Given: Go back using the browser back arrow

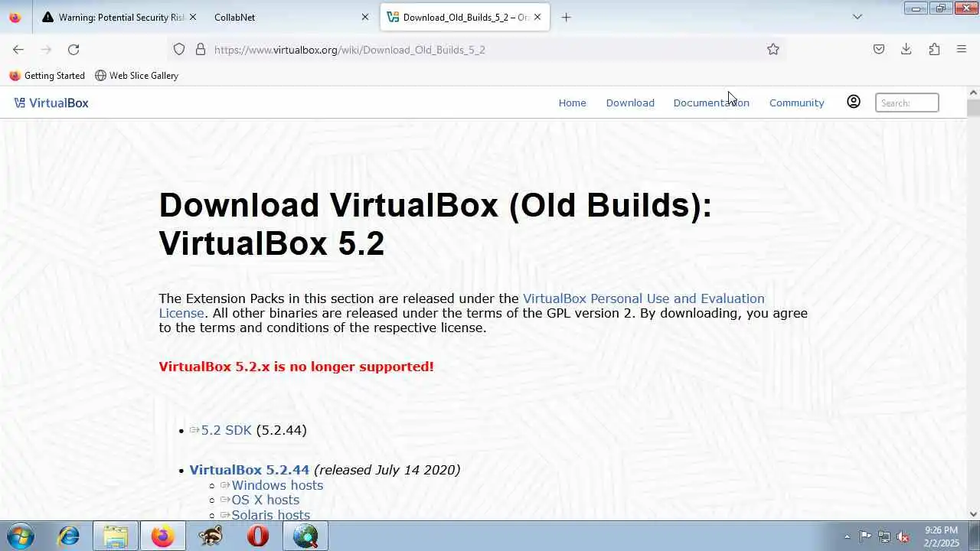Looking at the screenshot, I should point(18,49).
